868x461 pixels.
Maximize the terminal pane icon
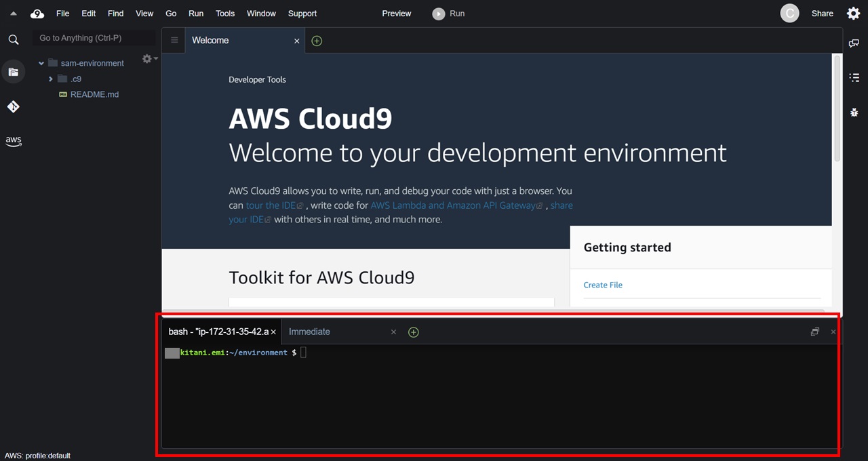click(x=815, y=332)
